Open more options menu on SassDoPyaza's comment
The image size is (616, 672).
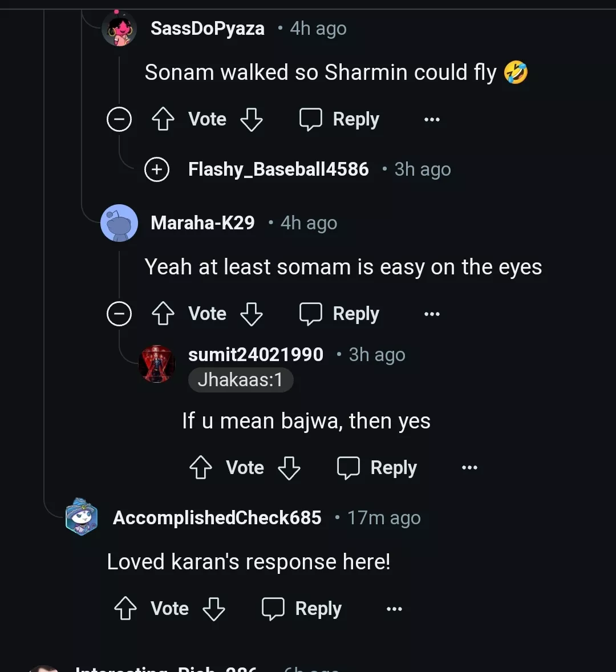(x=432, y=119)
